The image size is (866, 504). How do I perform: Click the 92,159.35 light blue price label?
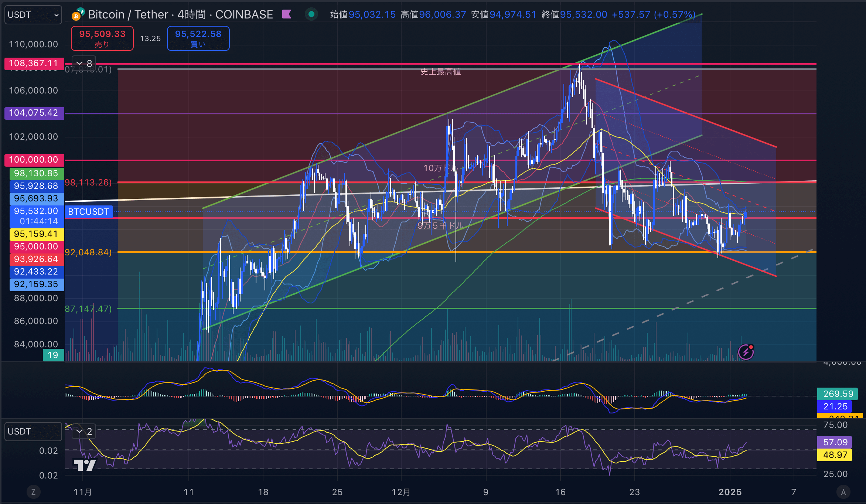coord(37,285)
